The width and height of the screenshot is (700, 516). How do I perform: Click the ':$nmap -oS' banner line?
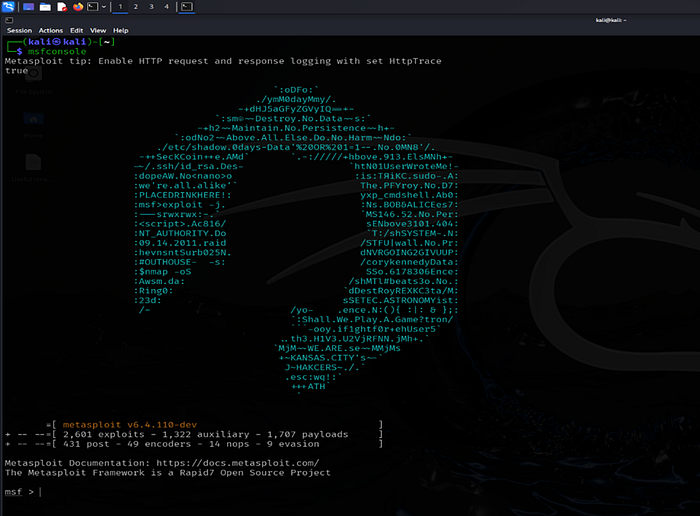(162, 272)
